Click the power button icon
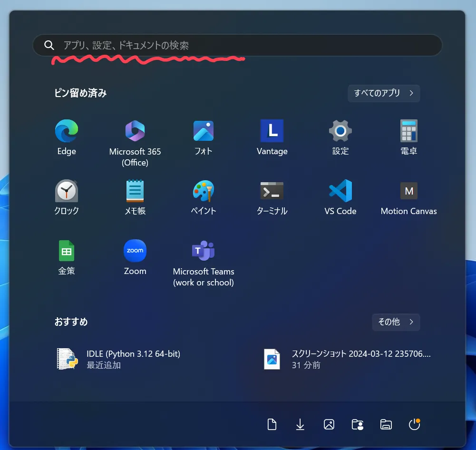The height and width of the screenshot is (450, 476). (414, 424)
